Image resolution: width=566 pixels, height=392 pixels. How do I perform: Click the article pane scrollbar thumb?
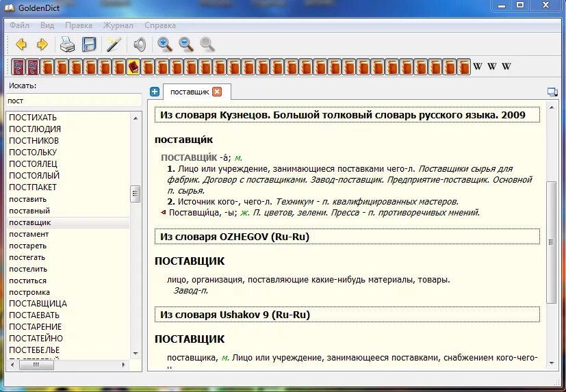pyautogui.click(x=552, y=243)
